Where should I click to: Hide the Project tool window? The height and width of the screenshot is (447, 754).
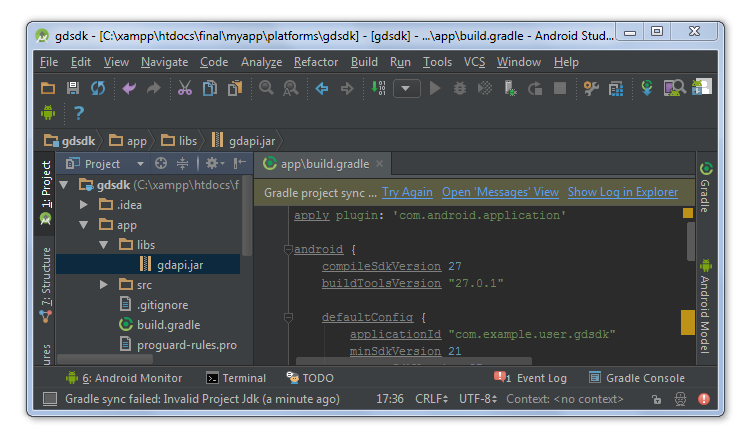(239, 164)
